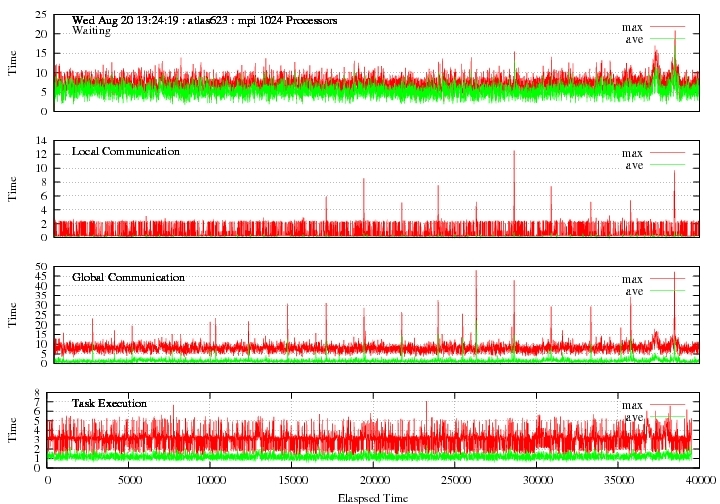This screenshot has width=720, height=504.
Task: Click 'ave' legend entry in Task Execution panel
Action: 634,417
